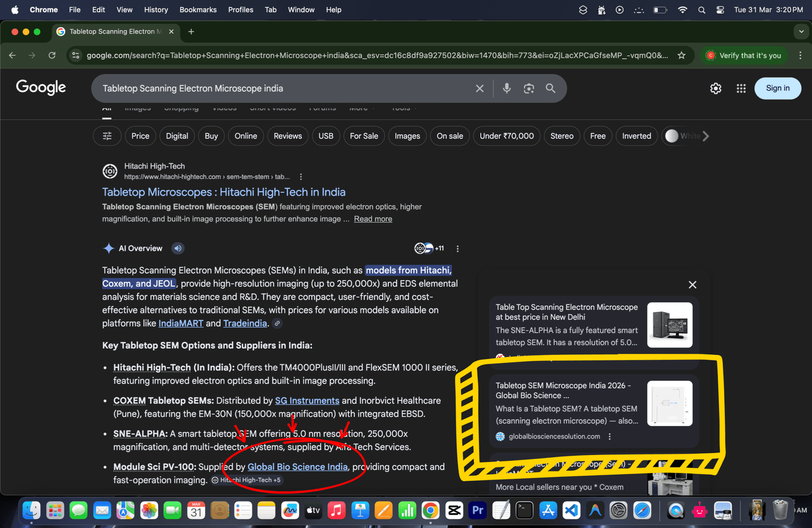812x528 pixels.
Task: Open AI Overview more options menu
Action: [457, 249]
